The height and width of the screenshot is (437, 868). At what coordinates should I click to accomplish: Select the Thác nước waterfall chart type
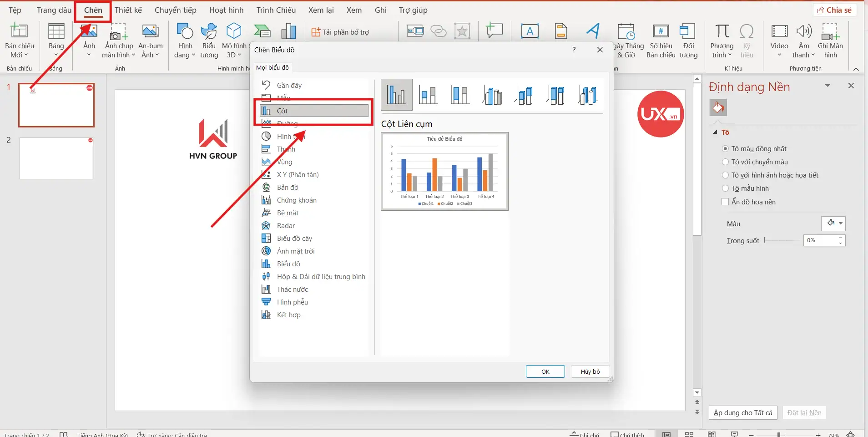292,290
